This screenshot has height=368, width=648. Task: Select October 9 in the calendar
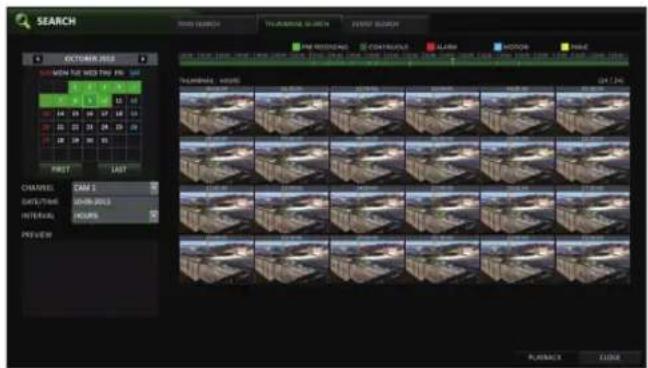point(90,100)
